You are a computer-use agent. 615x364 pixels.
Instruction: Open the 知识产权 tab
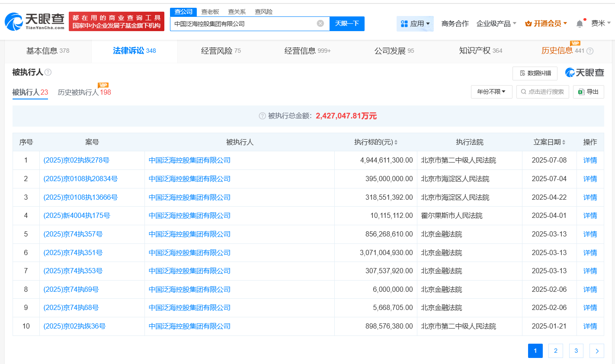tap(480, 51)
